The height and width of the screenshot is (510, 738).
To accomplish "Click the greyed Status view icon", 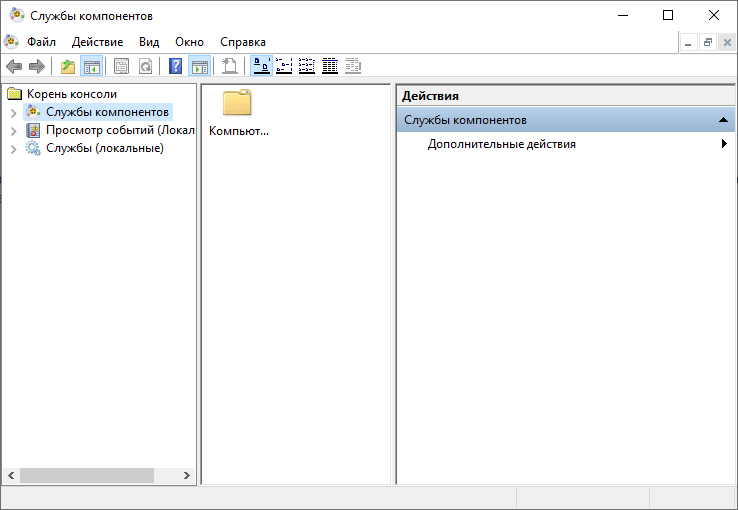I will pyautogui.click(x=353, y=66).
